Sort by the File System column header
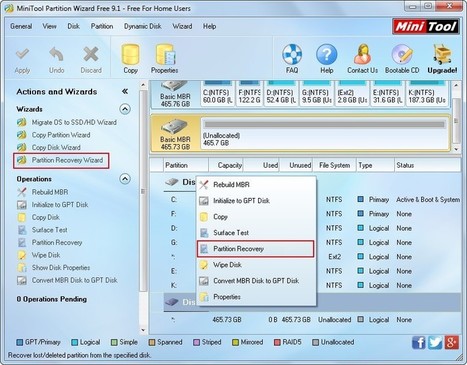Viewport: 467px width, 365px height. [x=334, y=165]
